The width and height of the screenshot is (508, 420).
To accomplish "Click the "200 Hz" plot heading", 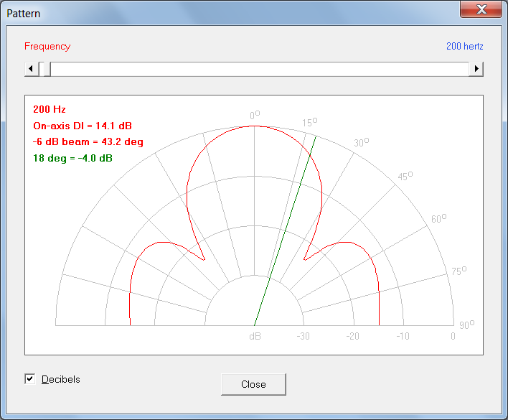I will [x=50, y=109].
